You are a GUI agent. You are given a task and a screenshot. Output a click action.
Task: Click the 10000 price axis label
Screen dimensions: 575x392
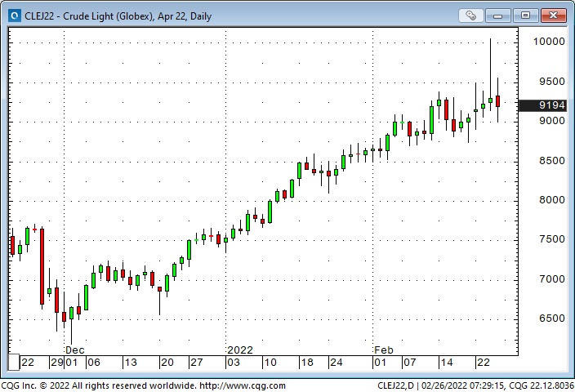[x=549, y=42]
